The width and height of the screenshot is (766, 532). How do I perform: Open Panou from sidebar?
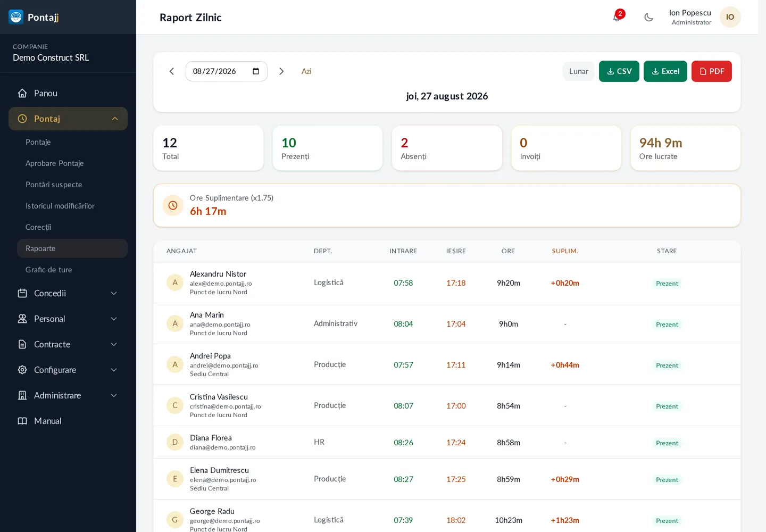pyautogui.click(x=68, y=93)
